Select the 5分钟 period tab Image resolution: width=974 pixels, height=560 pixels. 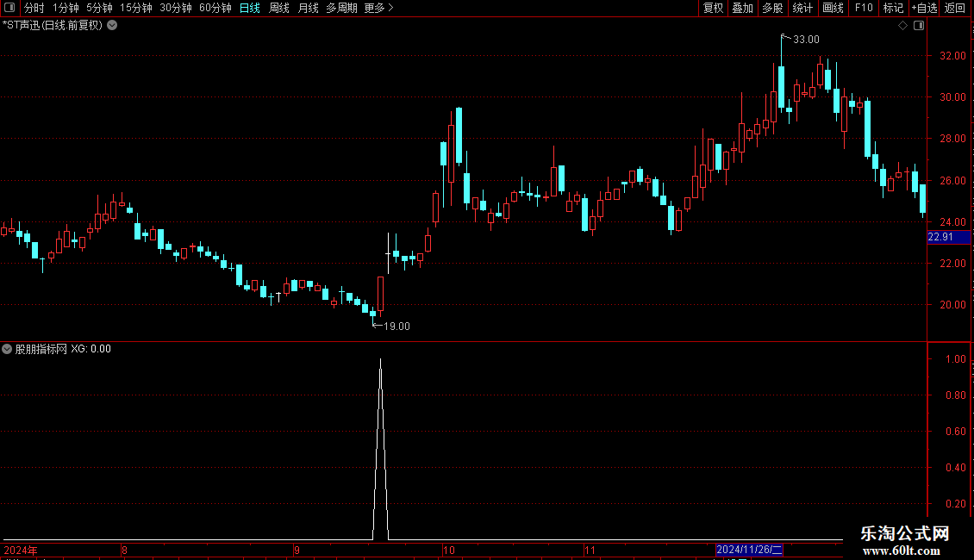[99, 8]
